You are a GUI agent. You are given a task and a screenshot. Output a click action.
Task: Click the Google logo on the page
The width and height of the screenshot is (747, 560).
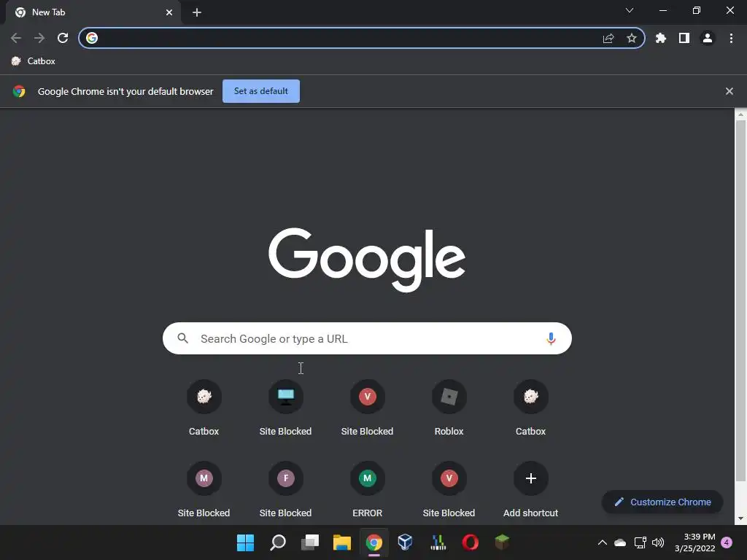coord(367,260)
